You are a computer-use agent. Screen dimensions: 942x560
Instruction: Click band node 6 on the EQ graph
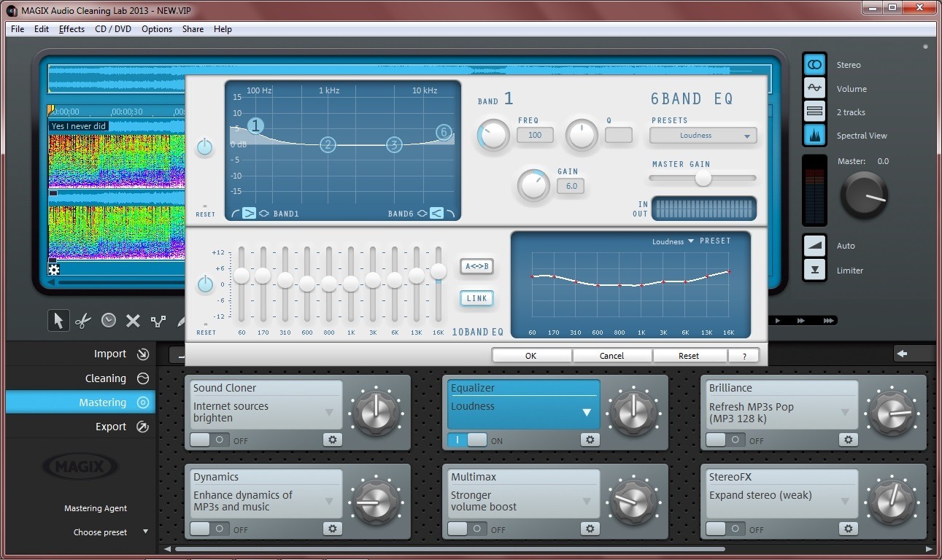(444, 132)
